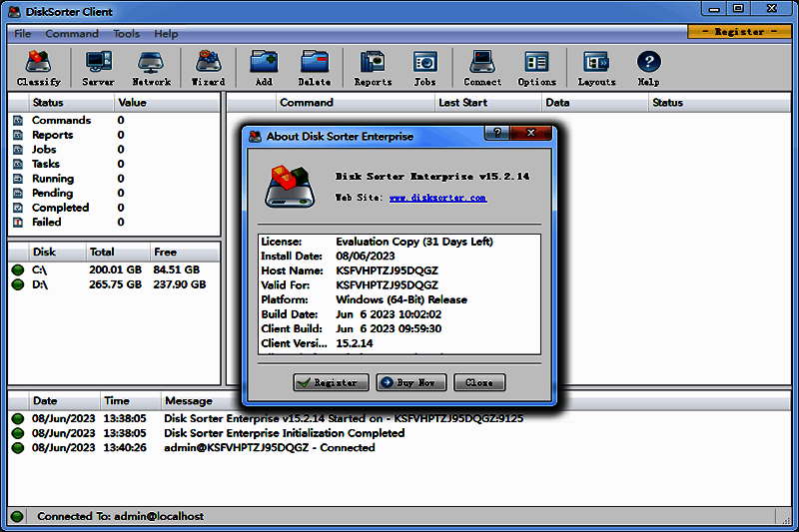The width and height of the screenshot is (799, 532).
Task: Click the Help question mark toolbar icon
Action: pyautogui.click(x=648, y=68)
